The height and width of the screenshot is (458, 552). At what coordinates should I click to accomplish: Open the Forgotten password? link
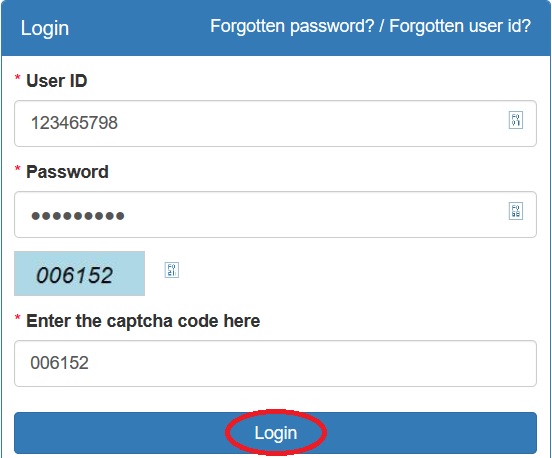coord(292,26)
